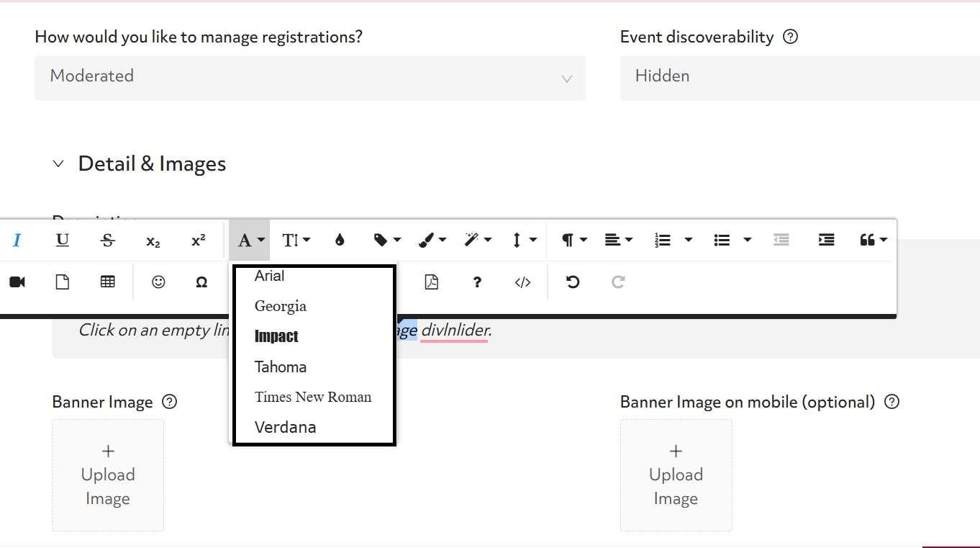This screenshot has width=980, height=548.
Task: Upload Banner Image on mobile
Action: 676,475
